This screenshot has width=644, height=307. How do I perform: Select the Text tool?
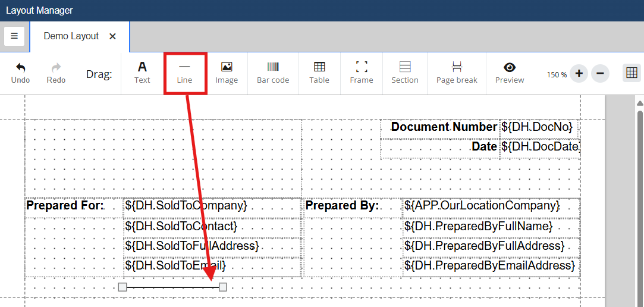pos(142,73)
